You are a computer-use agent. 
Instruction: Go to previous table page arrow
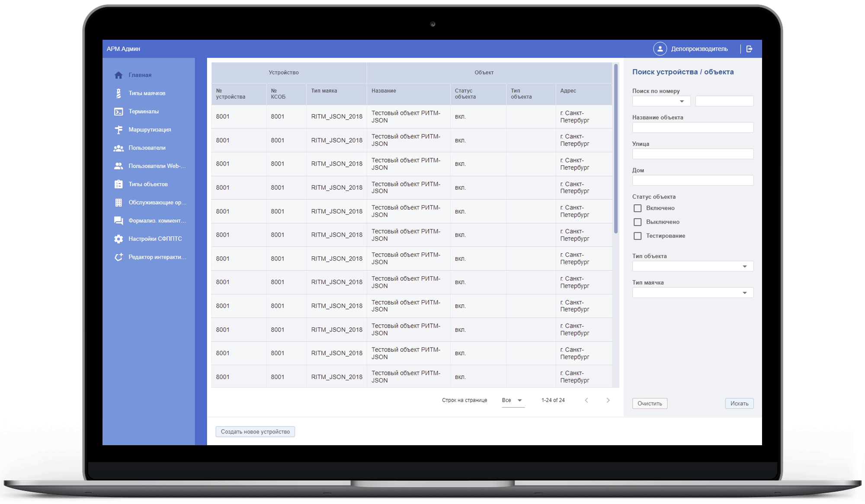coord(586,400)
